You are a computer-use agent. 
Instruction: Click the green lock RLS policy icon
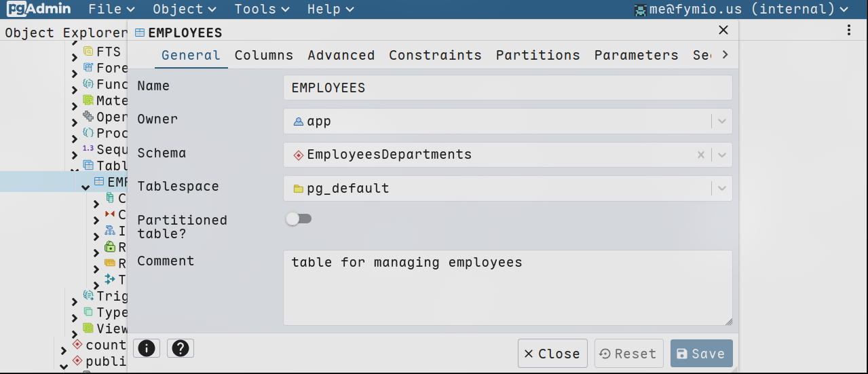click(110, 247)
